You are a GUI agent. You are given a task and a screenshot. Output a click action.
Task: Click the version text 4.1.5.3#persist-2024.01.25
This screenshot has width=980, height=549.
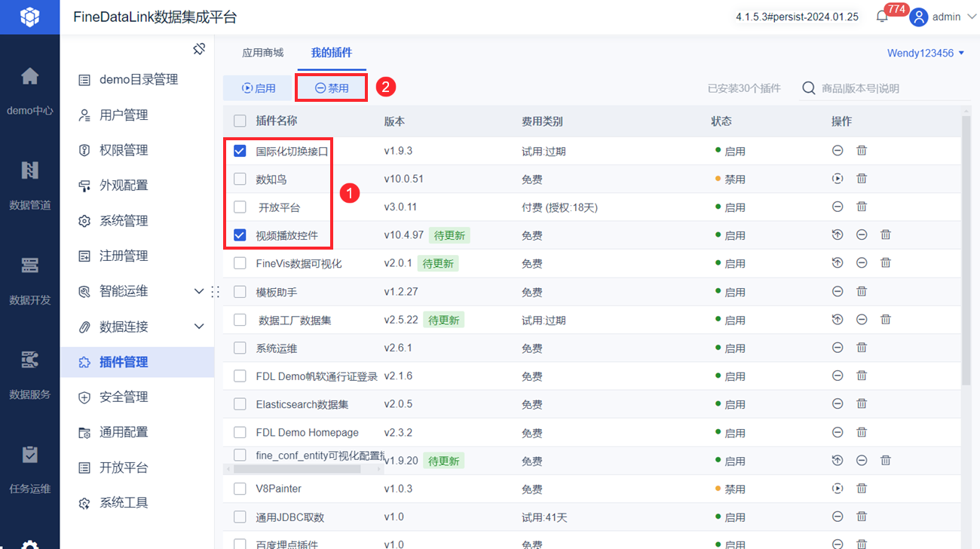click(x=797, y=17)
